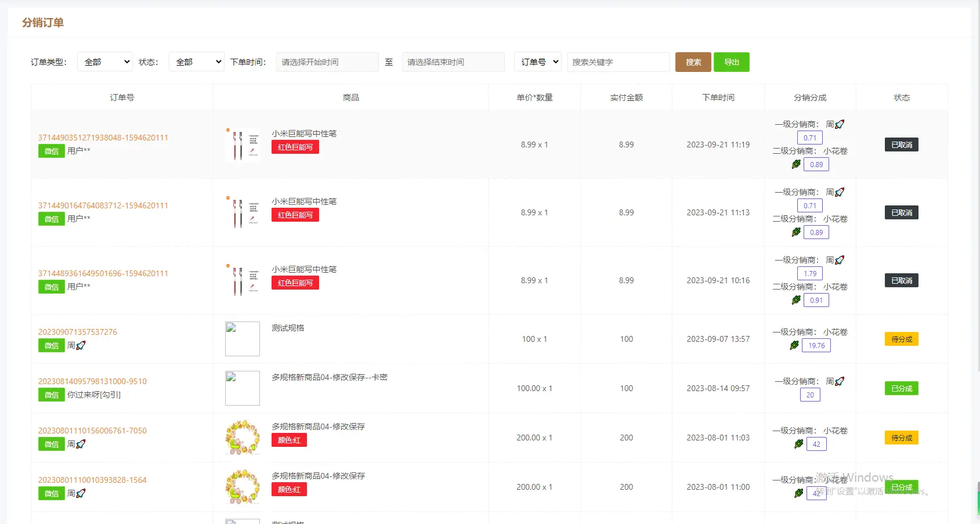This screenshot has height=524, width=980.
Task: Click rocket icon next to 周 under order 202309071357537276
Action: click(x=81, y=346)
